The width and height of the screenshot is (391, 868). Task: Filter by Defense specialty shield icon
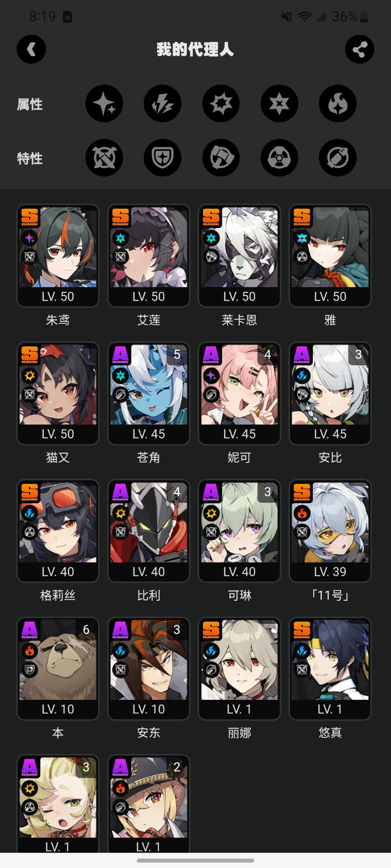tap(162, 158)
